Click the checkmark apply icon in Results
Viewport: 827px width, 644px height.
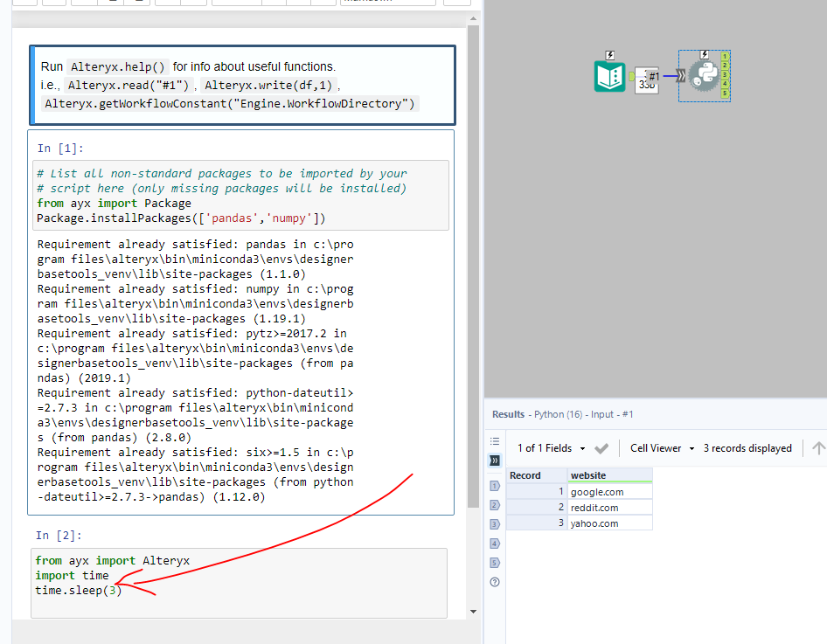(x=601, y=448)
